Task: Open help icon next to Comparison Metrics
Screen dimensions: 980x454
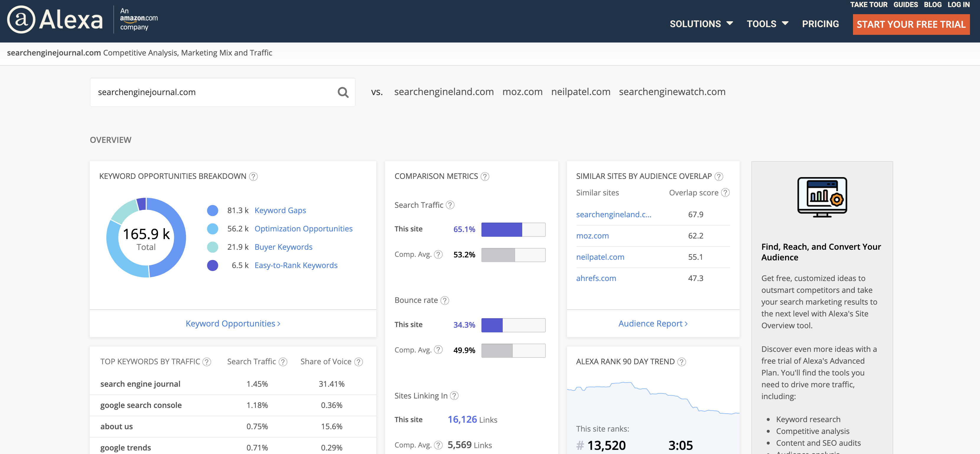Action: pos(485,177)
